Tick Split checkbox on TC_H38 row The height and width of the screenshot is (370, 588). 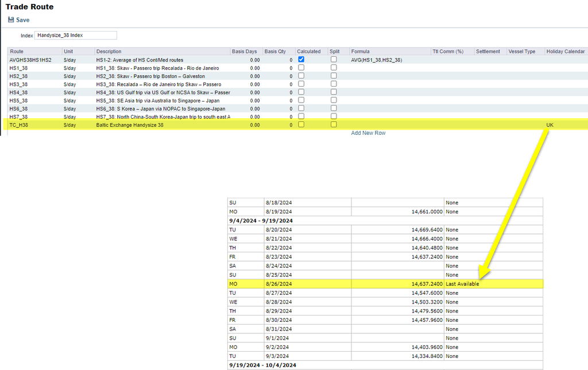pos(334,124)
